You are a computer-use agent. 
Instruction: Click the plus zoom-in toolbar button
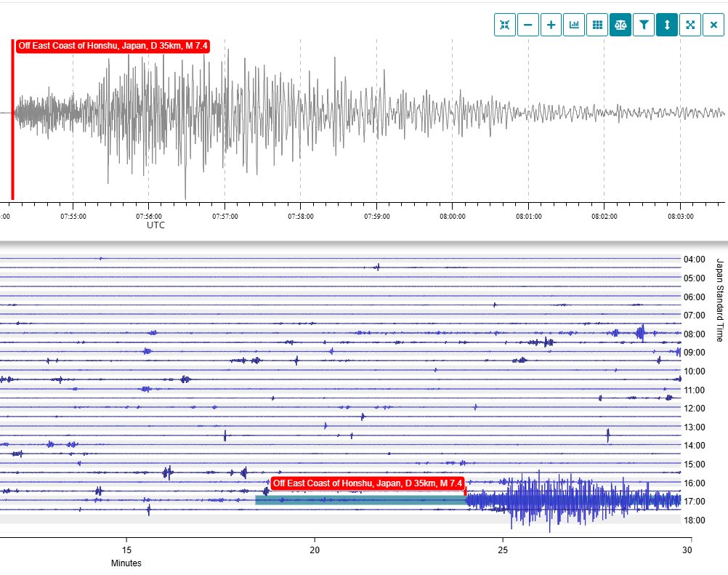tap(551, 25)
